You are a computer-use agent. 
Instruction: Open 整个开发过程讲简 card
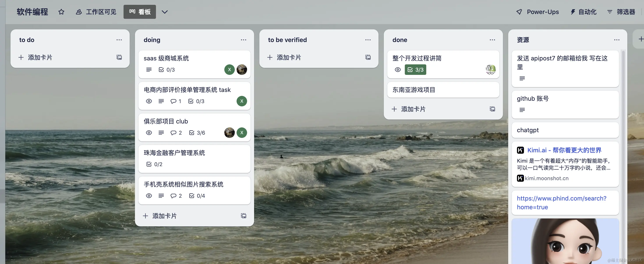443,64
